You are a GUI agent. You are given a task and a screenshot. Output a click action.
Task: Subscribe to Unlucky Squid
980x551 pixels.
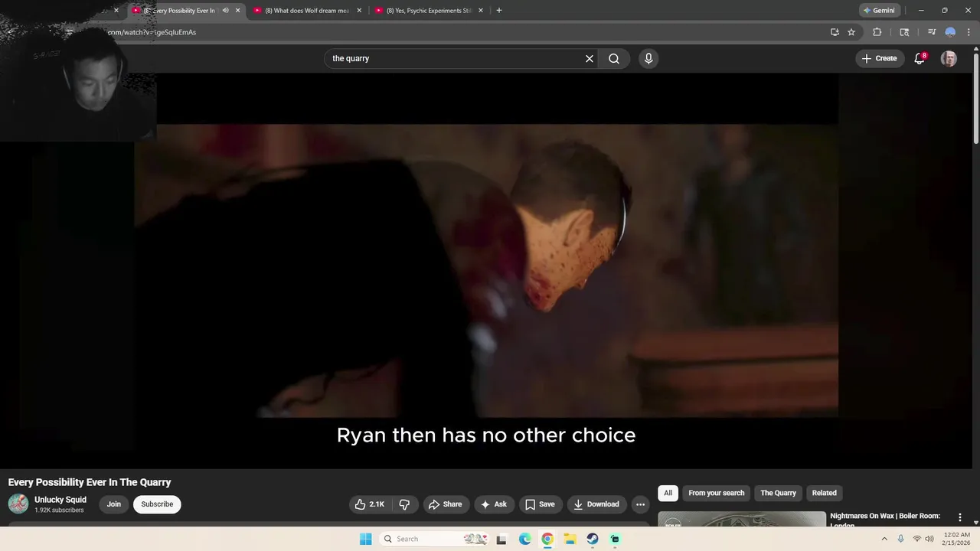tap(157, 504)
